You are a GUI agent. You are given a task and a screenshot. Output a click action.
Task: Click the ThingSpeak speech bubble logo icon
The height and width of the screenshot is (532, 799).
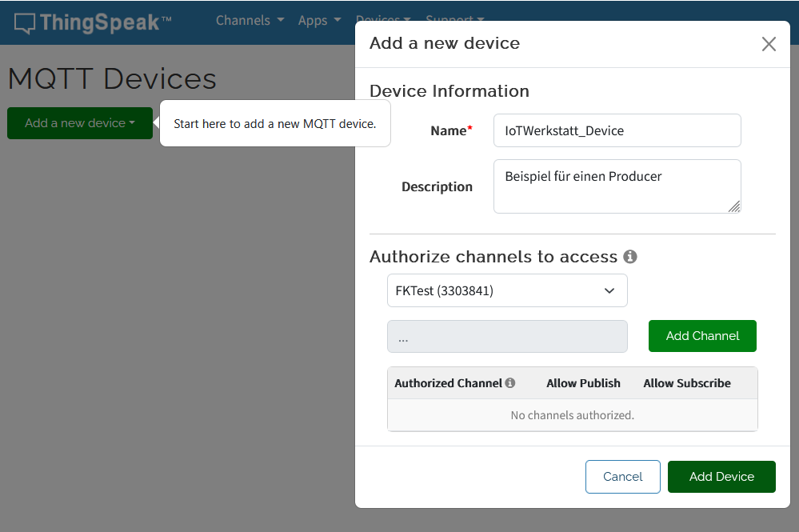[x=25, y=23]
